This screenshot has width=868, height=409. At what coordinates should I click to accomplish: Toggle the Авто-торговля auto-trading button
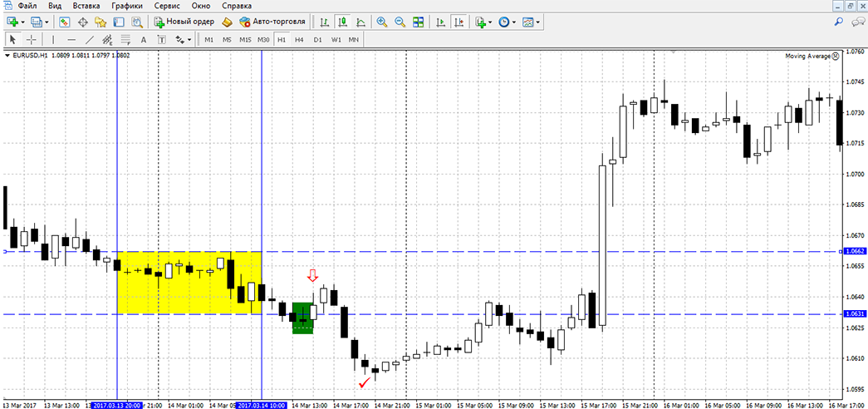(x=272, y=22)
